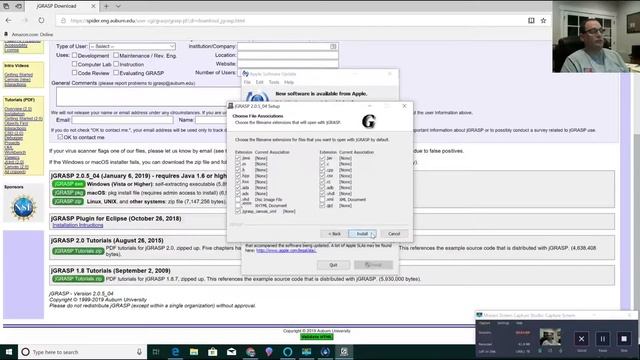Download jGRASP 2.0 Tutorials zip
This screenshot has height=360, width=640.
[x=78, y=251]
